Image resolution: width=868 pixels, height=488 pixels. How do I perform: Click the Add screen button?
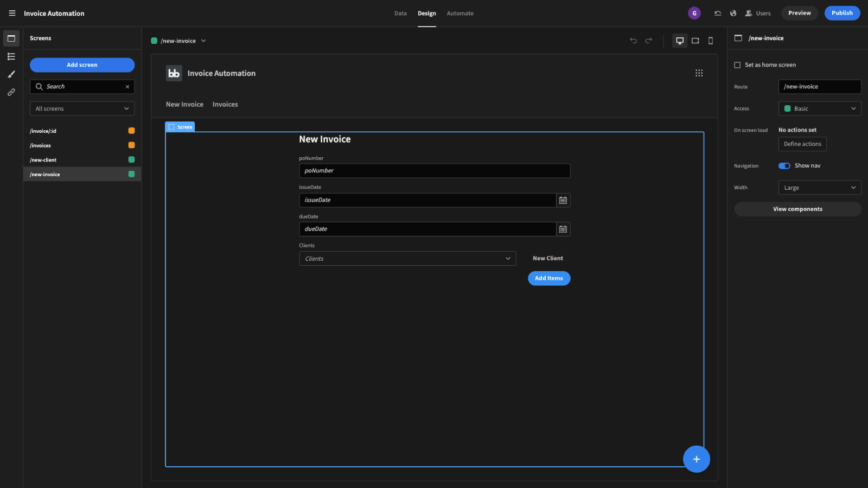(x=82, y=65)
